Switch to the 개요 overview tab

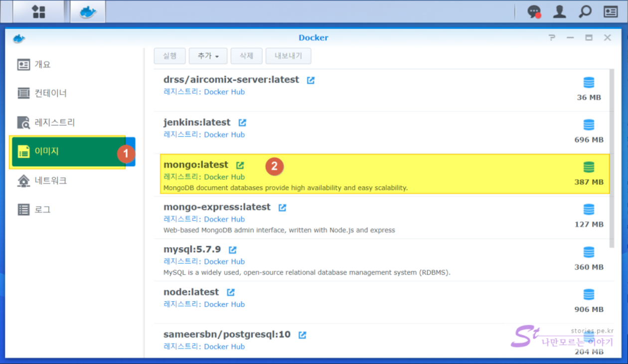point(42,65)
